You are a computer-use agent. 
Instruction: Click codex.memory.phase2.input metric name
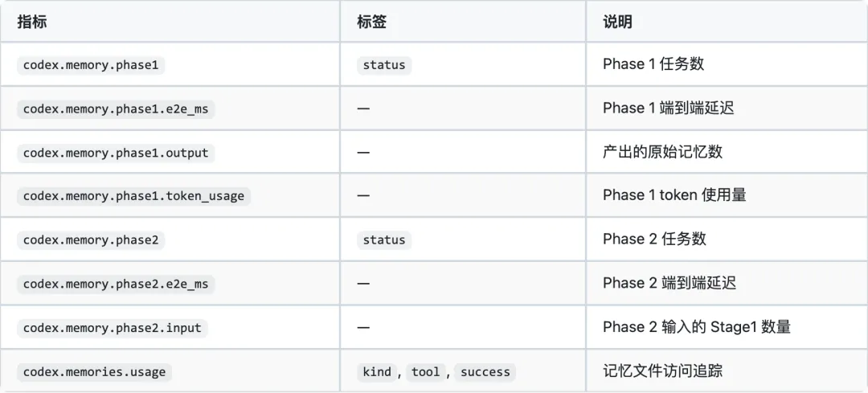pos(113,328)
